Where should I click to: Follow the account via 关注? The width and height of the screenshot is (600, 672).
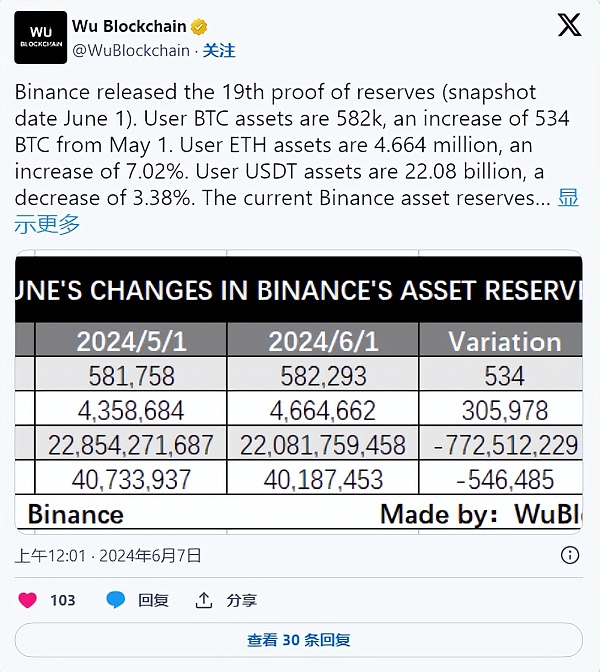click(x=219, y=50)
